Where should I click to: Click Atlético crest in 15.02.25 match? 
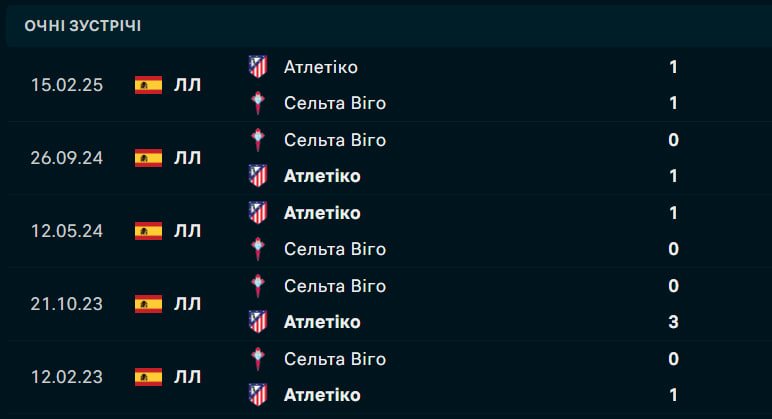coord(258,67)
